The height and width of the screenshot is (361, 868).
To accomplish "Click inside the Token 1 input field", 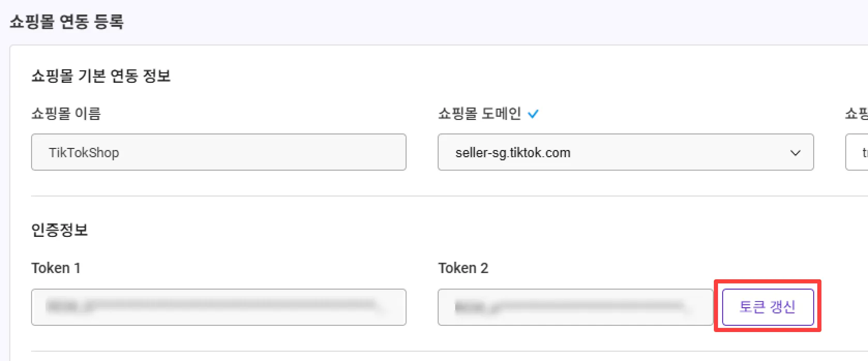I will point(218,307).
